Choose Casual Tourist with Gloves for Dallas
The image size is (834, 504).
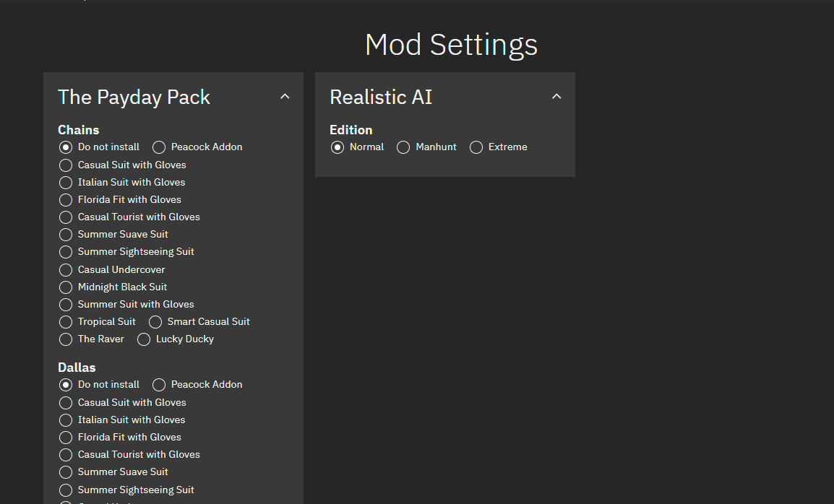[x=66, y=455]
